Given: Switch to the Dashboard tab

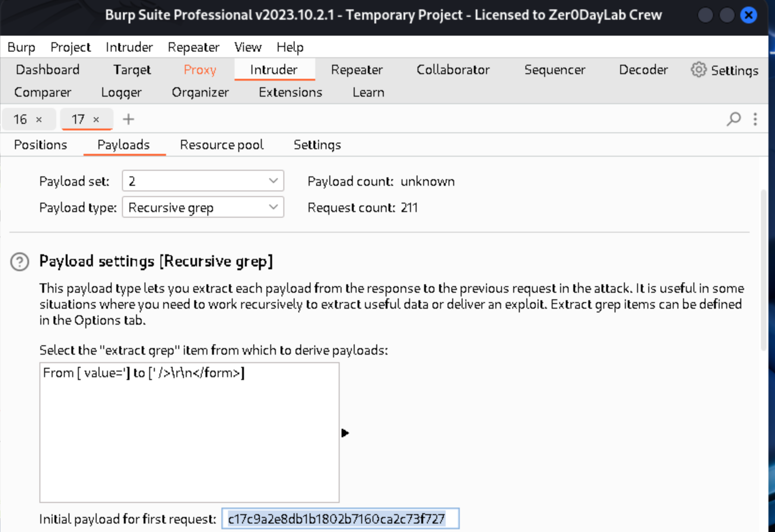Looking at the screenshot, I should pos(47,70).
